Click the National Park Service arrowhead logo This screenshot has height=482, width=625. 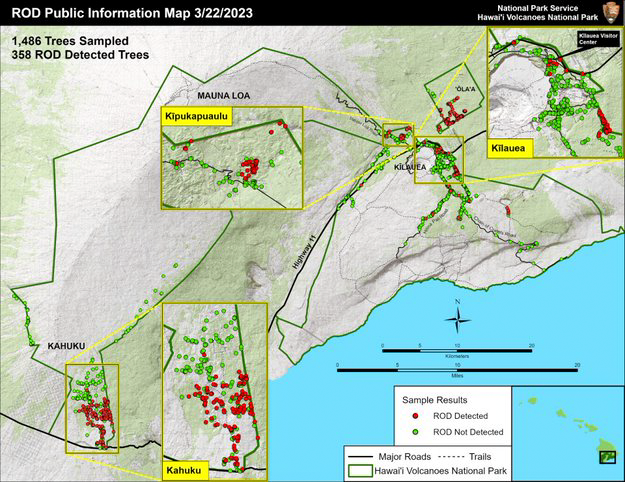point(610,11)
